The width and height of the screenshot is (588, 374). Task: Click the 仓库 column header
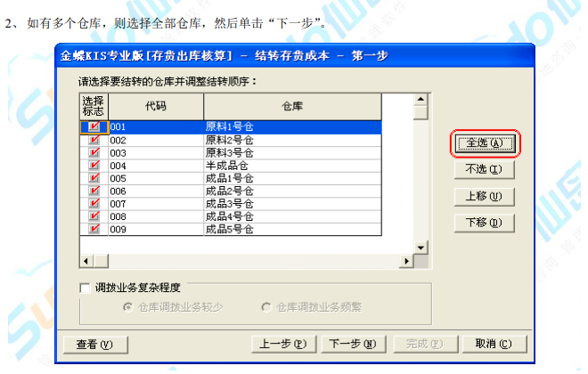pos(292,106)
